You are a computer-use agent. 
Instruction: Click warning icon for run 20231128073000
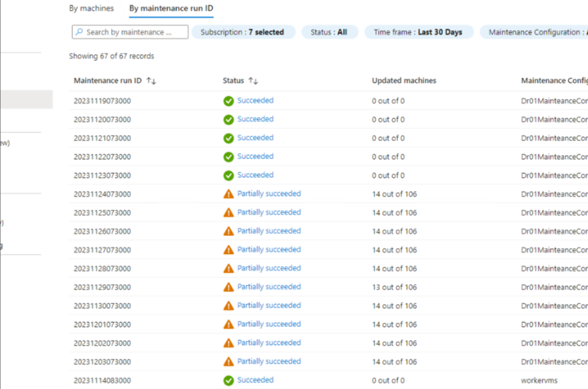[x=228, y=268]
